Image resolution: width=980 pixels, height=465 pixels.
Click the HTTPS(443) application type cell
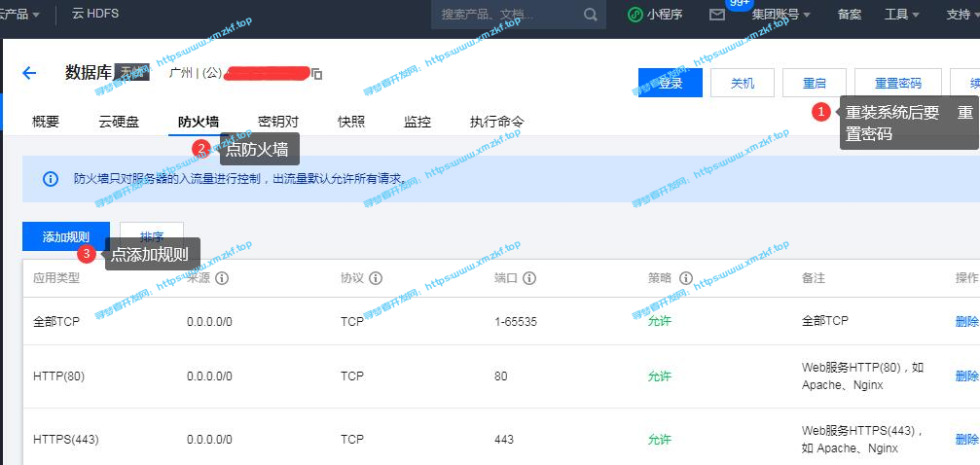tap(65, 440)
